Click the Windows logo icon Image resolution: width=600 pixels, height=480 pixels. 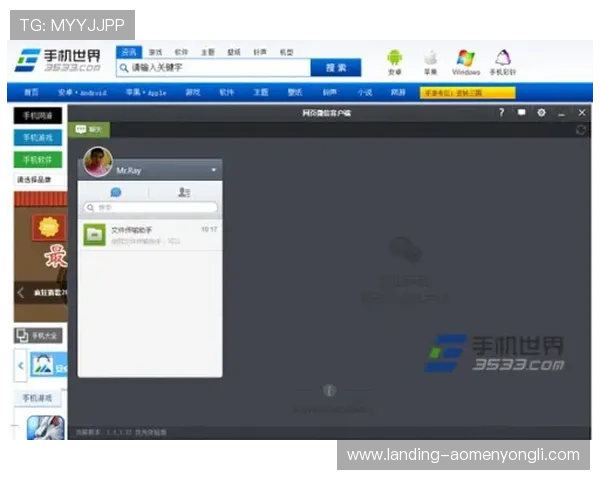(x=465, y=58)
